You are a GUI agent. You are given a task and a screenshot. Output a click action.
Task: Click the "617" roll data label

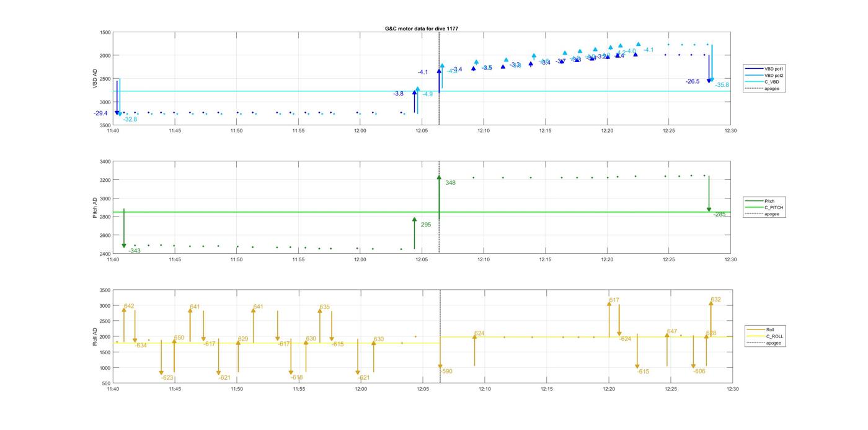[614, 300]
